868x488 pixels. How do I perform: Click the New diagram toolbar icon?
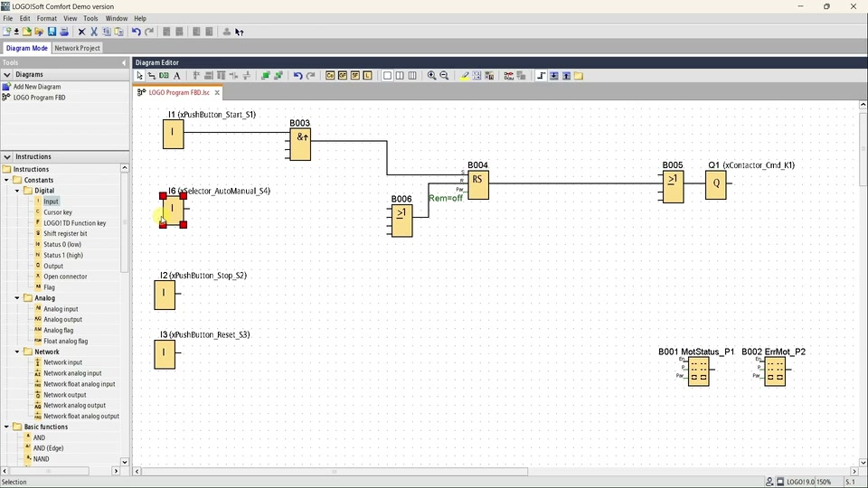(7, 32)
